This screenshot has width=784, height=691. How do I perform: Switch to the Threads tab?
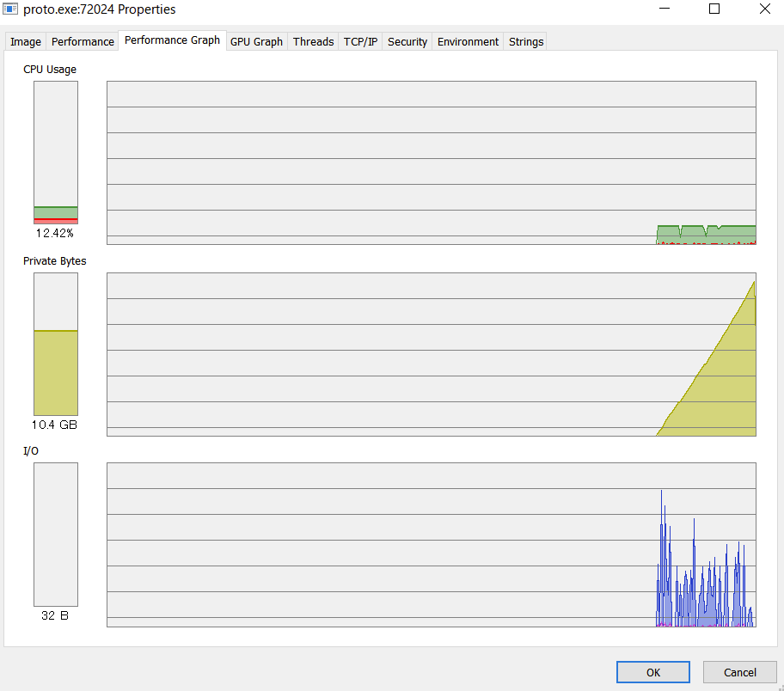tap(313, 41)
